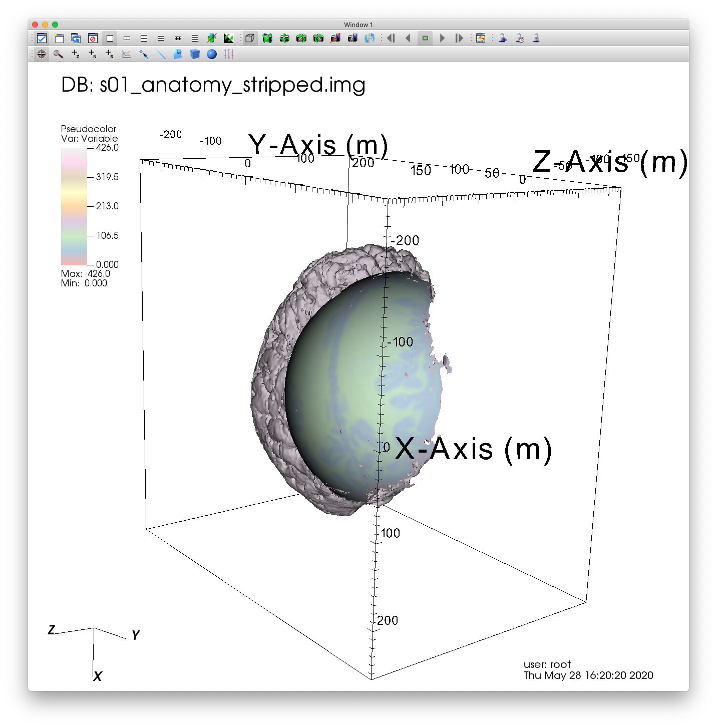Click the 'Thu May 28 16:20:20 2020' timestamp
The width and height of the screenshot is (717, 728).
pos(588,675)
